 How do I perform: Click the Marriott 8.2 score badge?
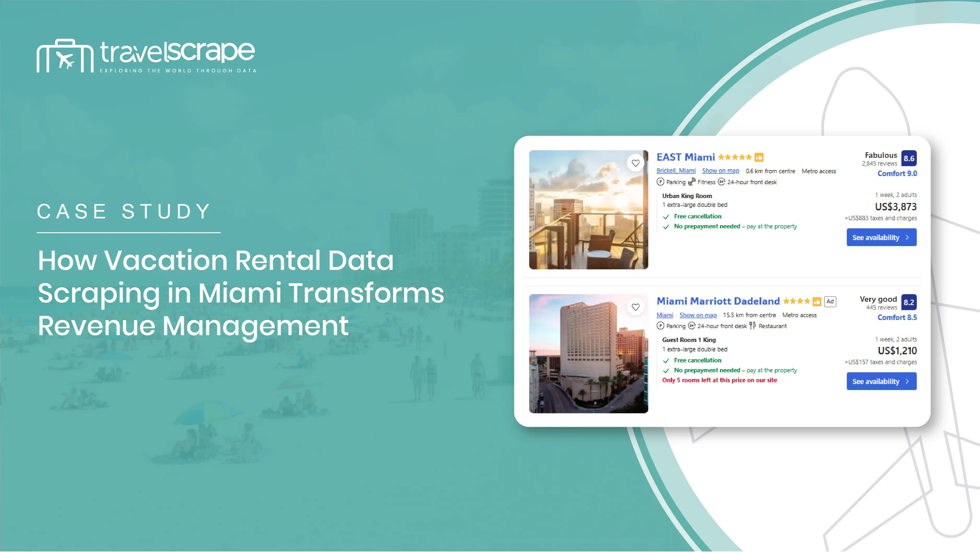click(x=909, y=302)
